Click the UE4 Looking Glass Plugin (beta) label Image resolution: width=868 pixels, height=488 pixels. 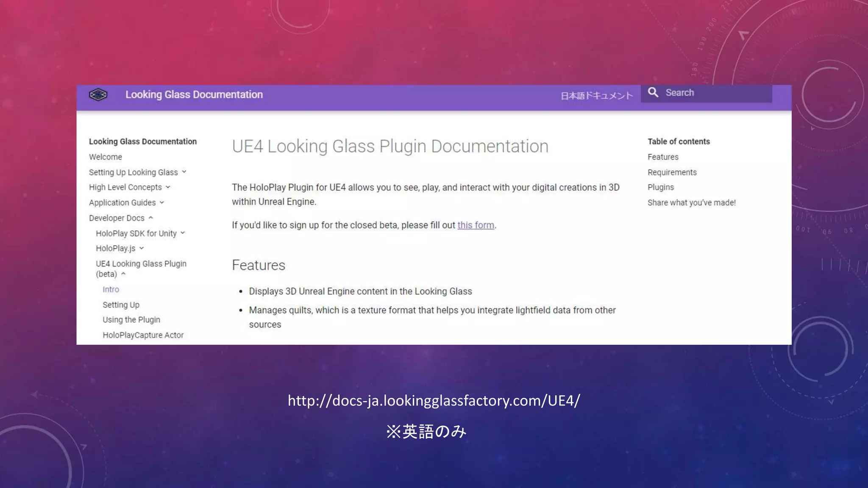pos(141,269)
